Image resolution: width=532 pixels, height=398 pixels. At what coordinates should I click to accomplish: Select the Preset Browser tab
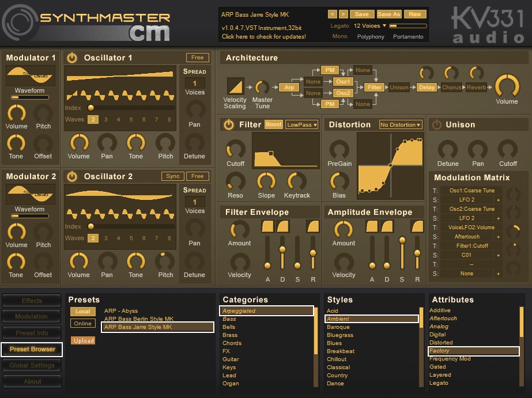point(32,349)
